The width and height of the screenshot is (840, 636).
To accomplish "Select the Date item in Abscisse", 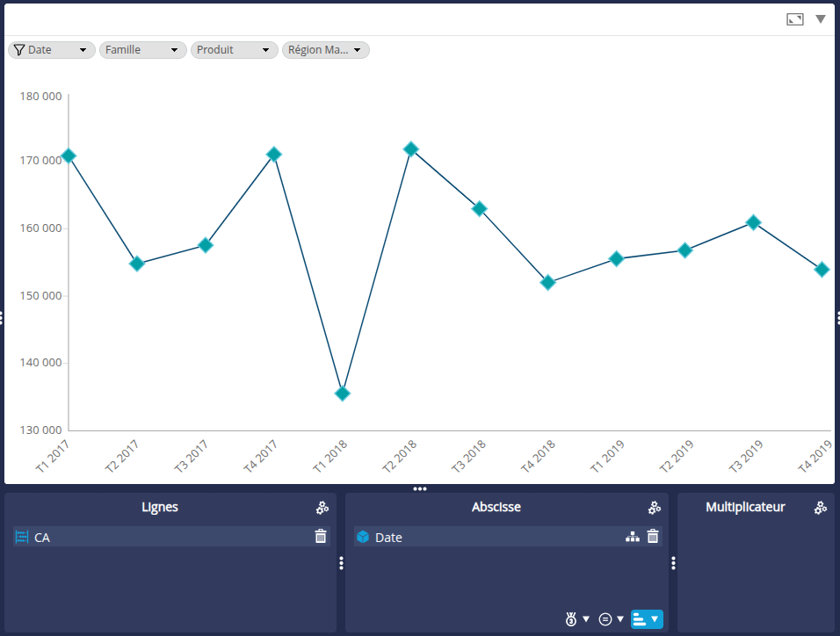I will tap(388, 538).
